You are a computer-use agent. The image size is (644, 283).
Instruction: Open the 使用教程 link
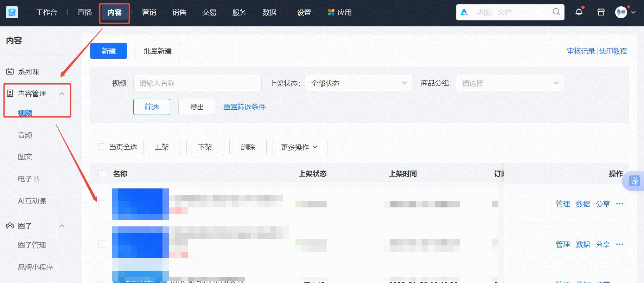[613, 51]
